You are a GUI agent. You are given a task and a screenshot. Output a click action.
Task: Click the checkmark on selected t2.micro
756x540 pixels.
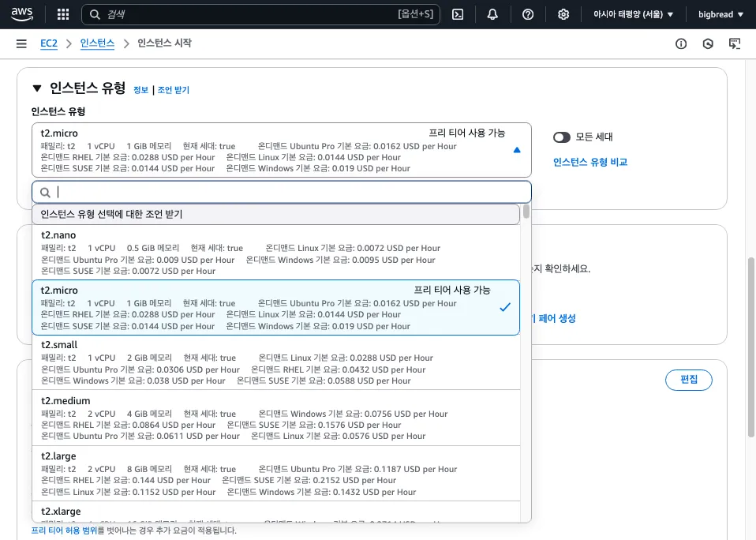(x=505, y=307)
